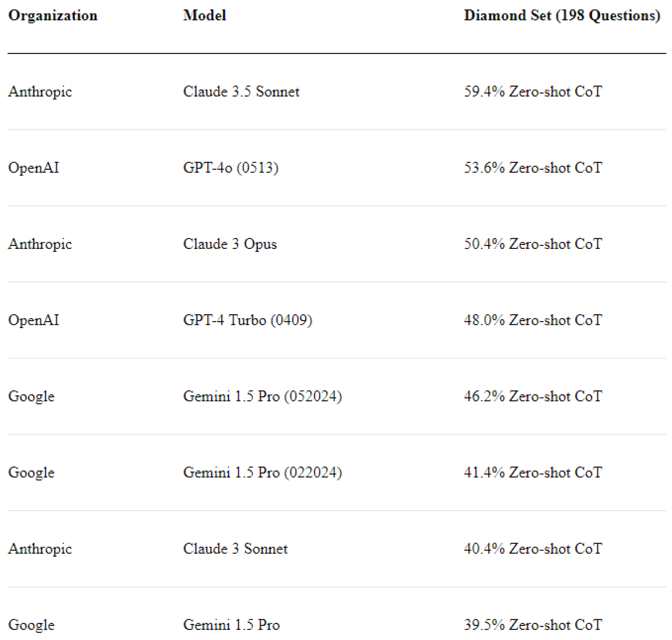
Task: Click the Model column header
Action: pos(204,15)
